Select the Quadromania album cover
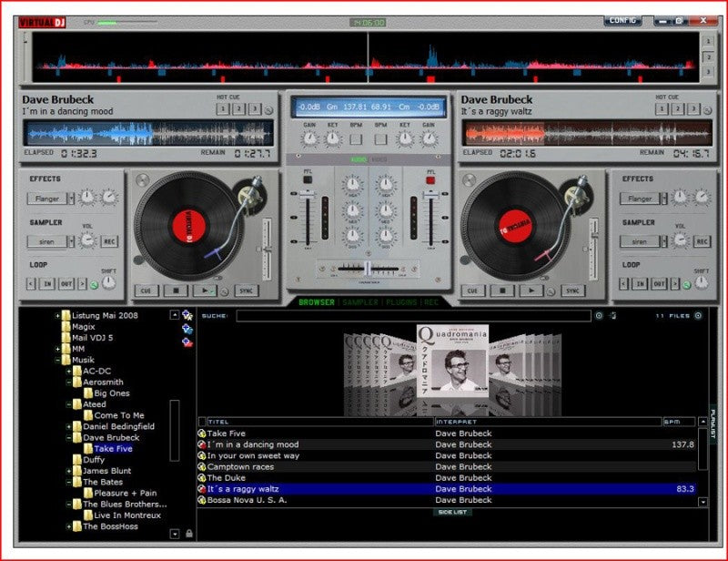 coord(452,362)
